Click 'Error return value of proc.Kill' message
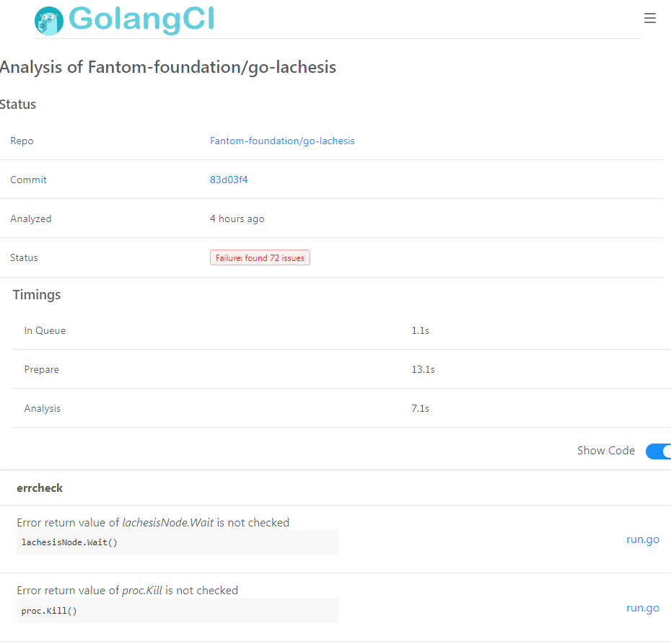 [x=127, y=591]
